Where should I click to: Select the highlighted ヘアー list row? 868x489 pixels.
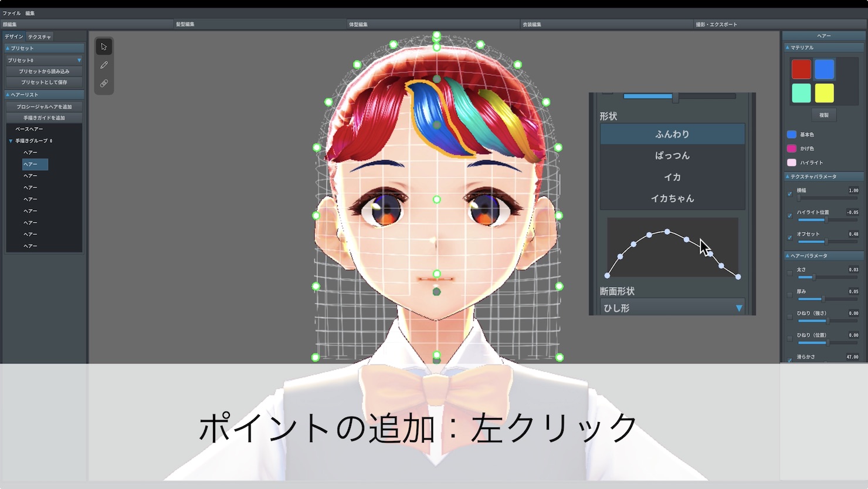point(35,164)
